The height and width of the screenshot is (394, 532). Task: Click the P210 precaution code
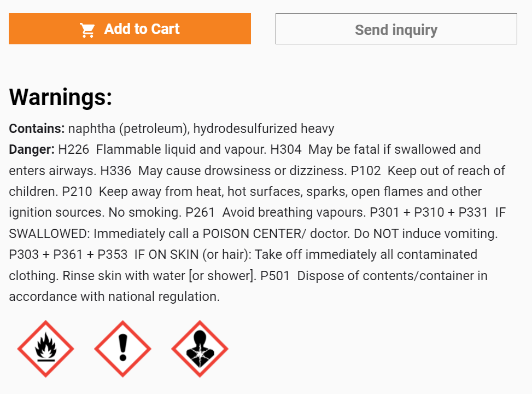[77, 192]
